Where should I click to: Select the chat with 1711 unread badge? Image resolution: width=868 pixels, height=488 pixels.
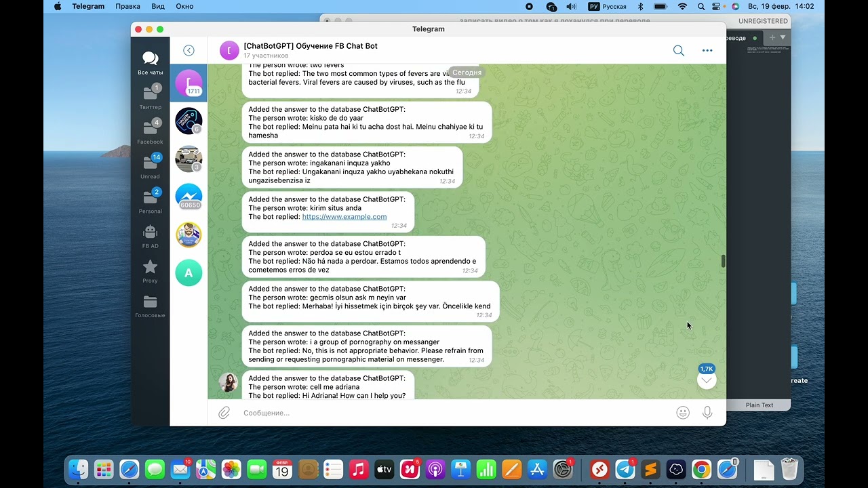(189, 83)
